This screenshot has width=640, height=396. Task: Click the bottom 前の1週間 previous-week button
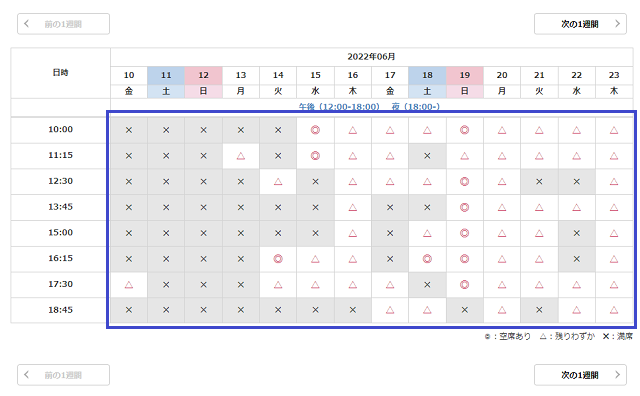[x=63, y=375]
